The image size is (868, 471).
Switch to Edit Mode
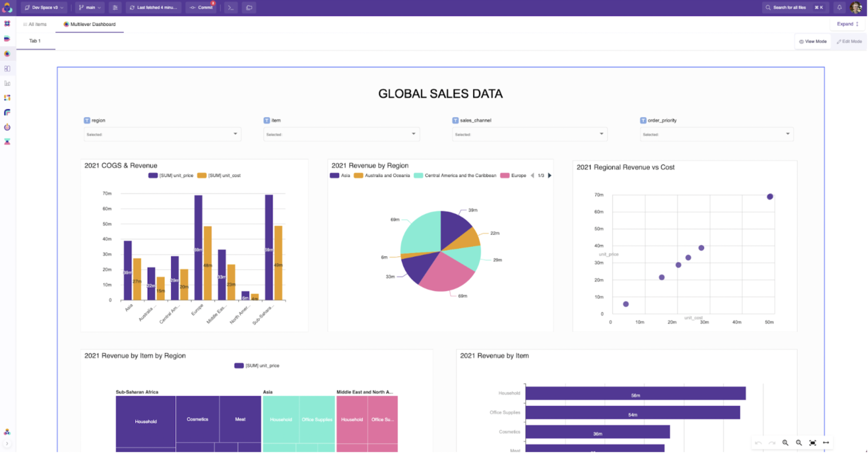[x=849, y=41]
